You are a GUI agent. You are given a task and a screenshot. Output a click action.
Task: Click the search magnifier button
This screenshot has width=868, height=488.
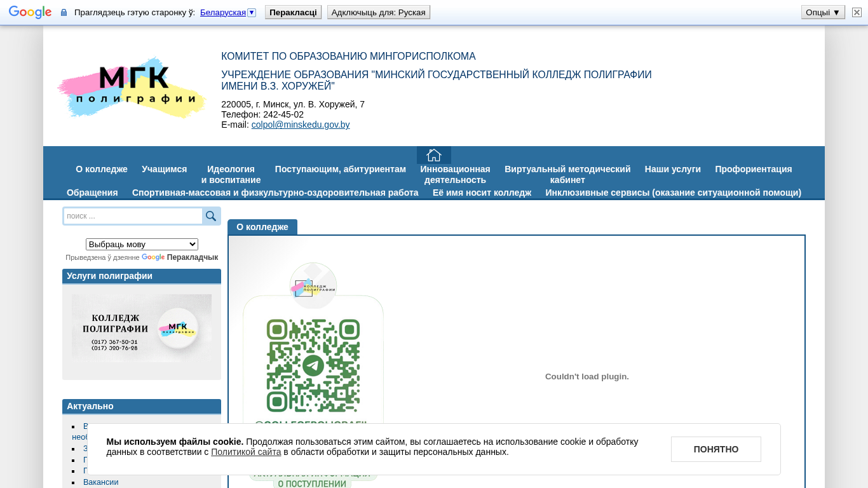[211, 216]
